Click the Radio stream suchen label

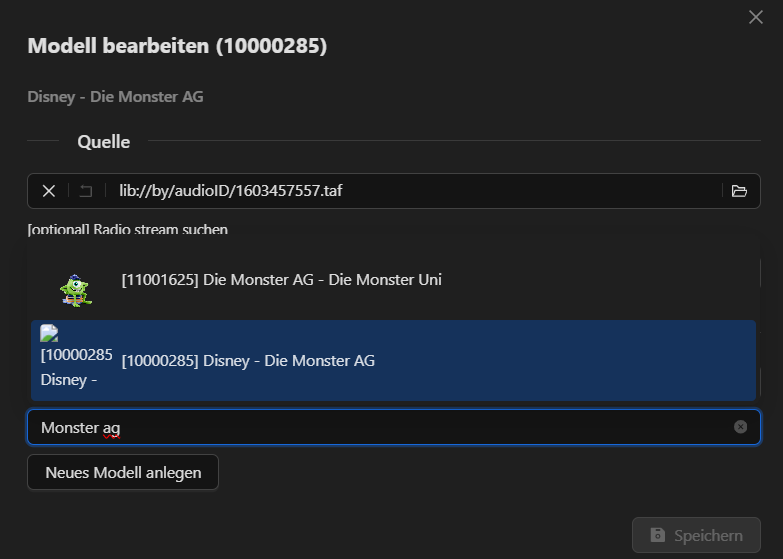coord(128,230)
